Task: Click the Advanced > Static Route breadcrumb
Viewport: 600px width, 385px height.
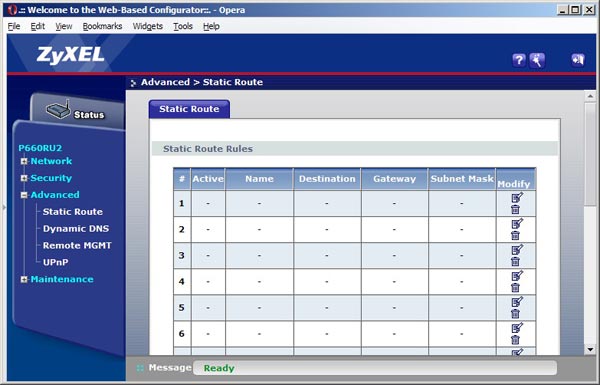Action: [202, 82]
